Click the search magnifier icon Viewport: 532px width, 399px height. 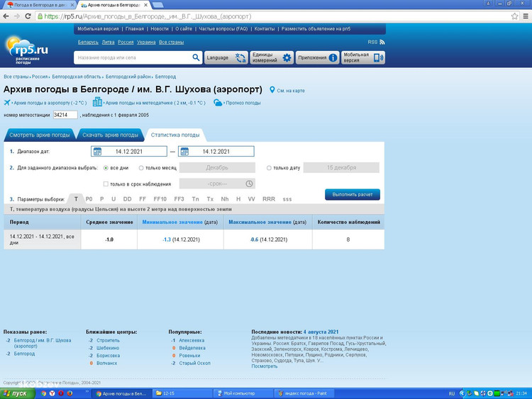(x=196, y=57)
